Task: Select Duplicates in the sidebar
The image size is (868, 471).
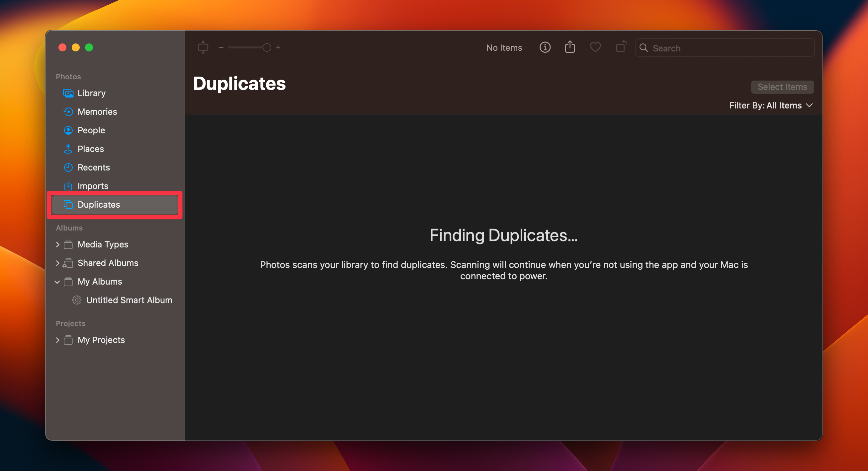Action: click(98, 204)
